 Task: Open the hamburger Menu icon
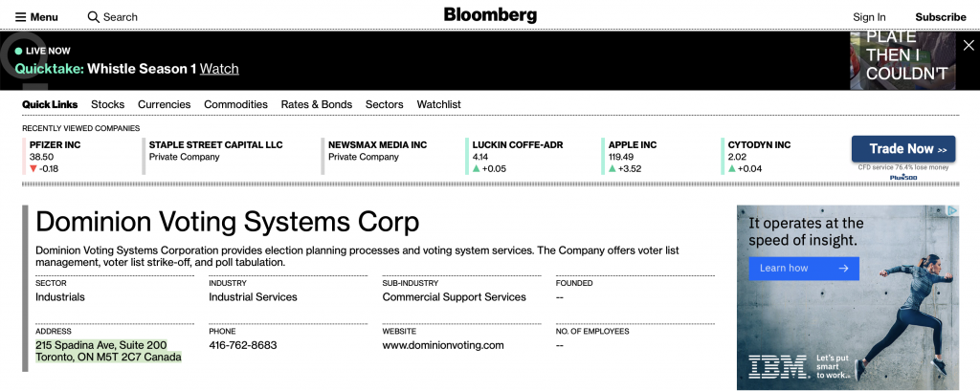[21, 17]
